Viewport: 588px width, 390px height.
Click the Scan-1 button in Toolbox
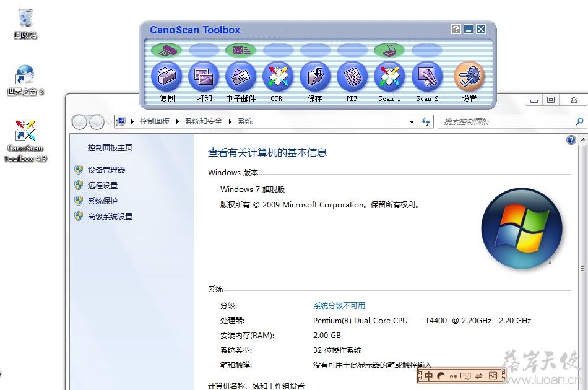(x=389, y=77)
